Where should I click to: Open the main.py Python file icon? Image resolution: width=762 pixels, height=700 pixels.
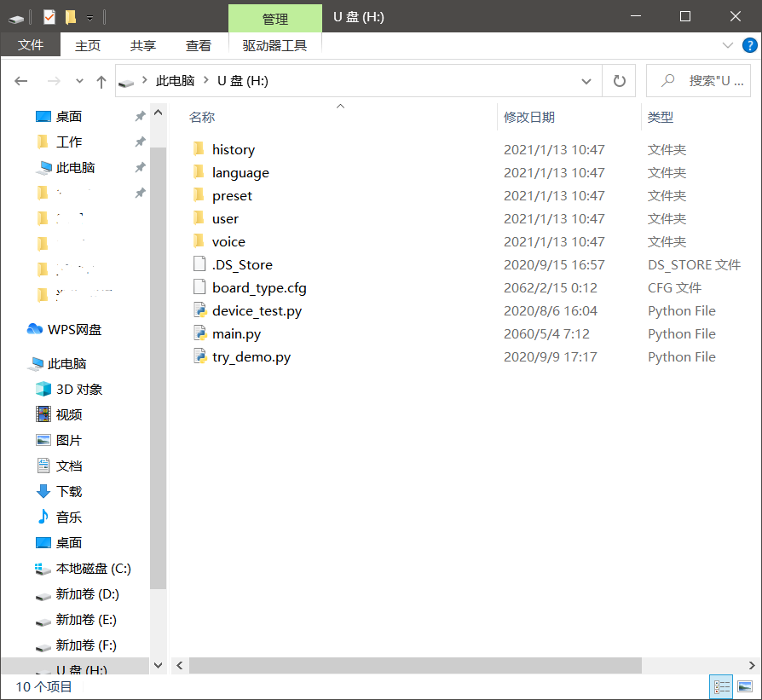pos(199,333)
